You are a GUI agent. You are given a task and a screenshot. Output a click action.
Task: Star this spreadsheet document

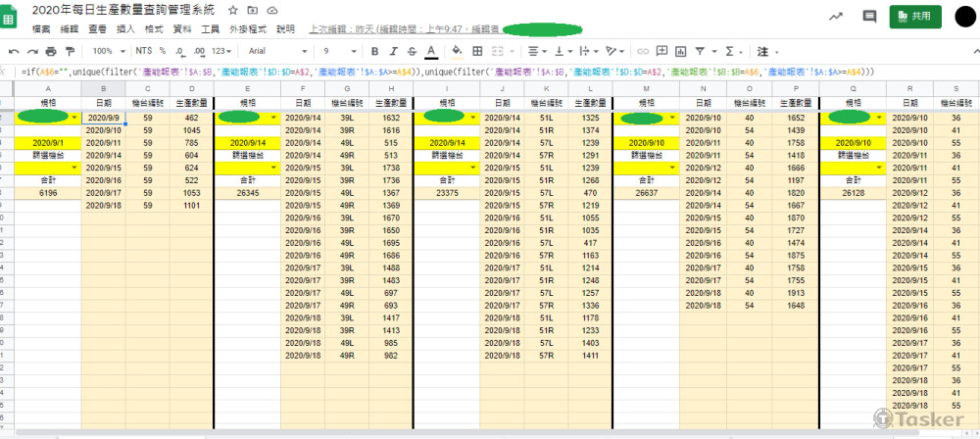coord(232,9)
